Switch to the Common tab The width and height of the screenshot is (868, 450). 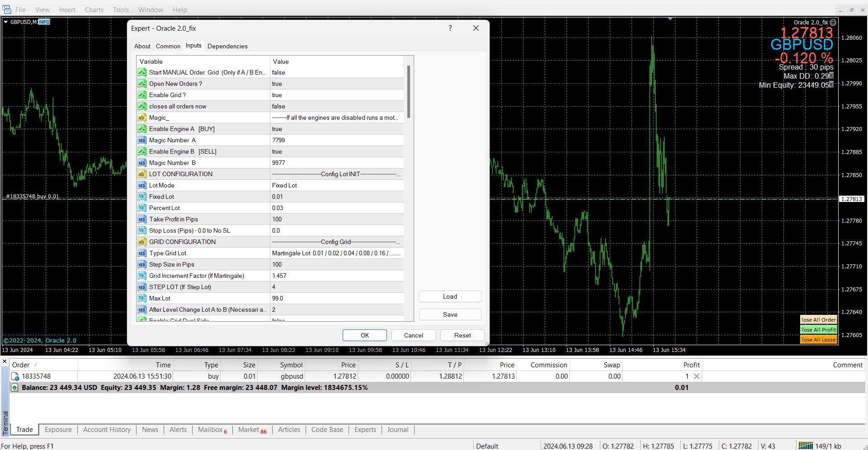(168, 46)
